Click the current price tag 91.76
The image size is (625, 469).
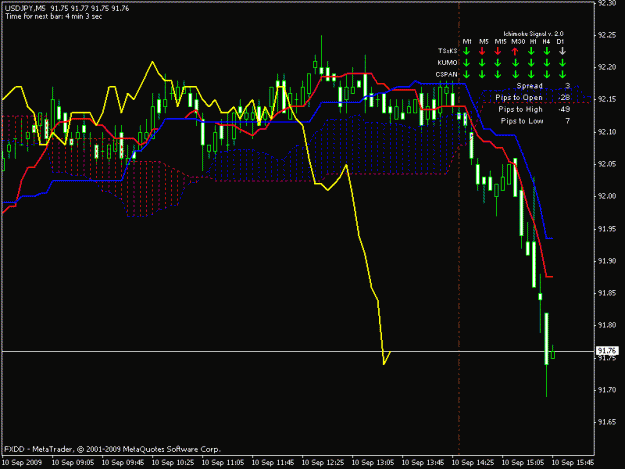point(607,351)
